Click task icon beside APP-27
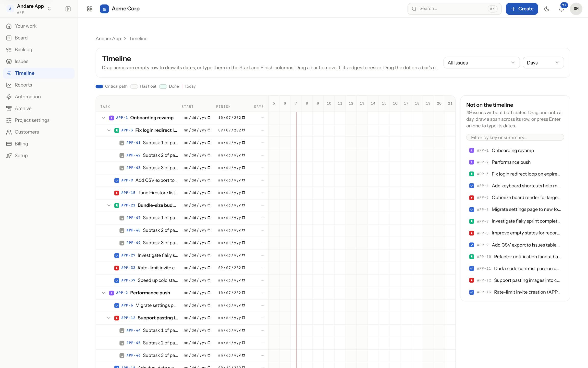 tap(117, 255)
